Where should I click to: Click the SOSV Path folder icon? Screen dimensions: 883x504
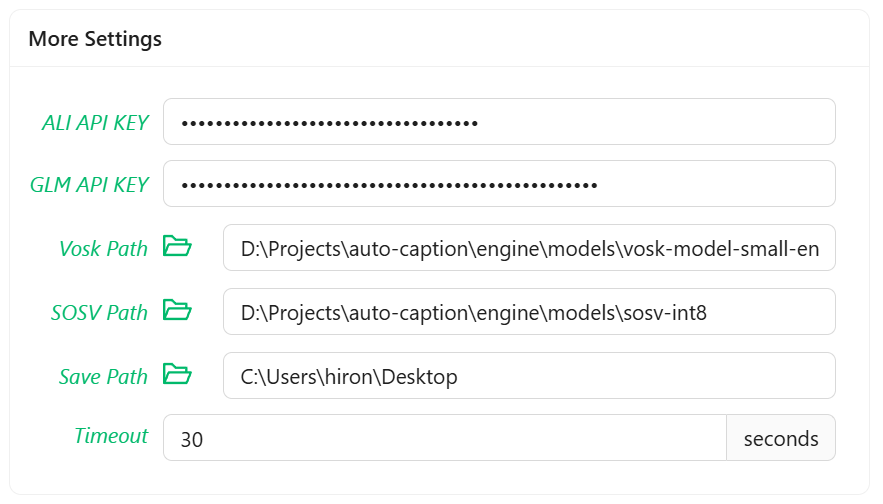click(x=177, y=310)
